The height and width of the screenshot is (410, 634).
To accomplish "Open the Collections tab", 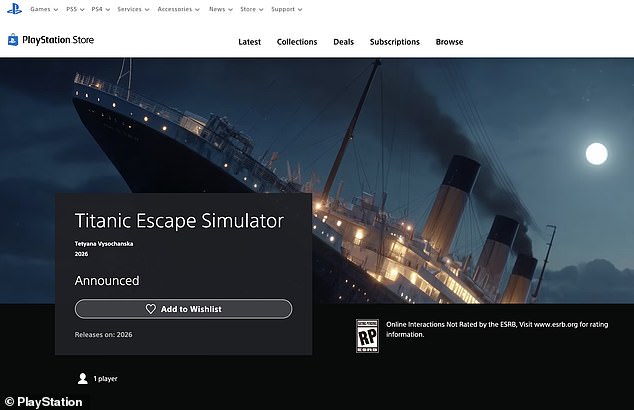I will (x=297, y=42).
